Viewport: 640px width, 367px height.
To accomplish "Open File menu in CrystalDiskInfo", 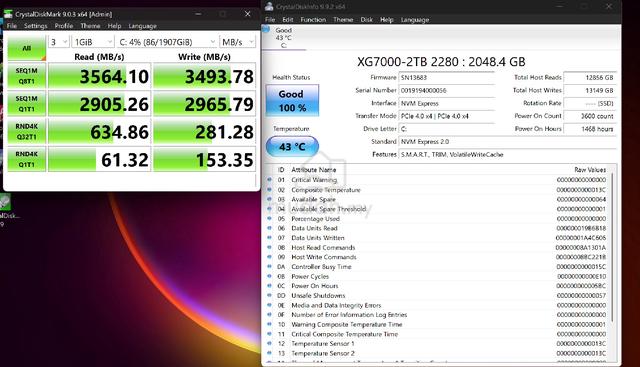I will (270, 20).
